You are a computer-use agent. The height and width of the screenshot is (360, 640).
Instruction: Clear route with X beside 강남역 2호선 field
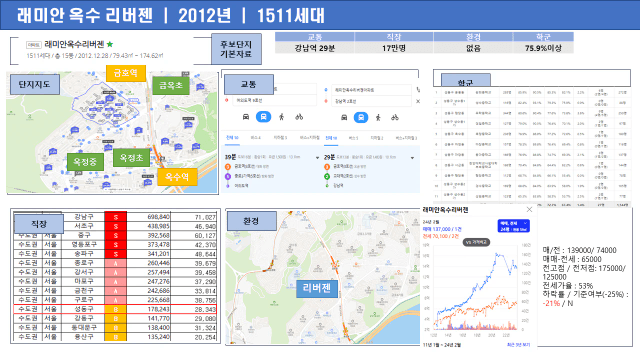pyautogui.click(x=418, y=101)
